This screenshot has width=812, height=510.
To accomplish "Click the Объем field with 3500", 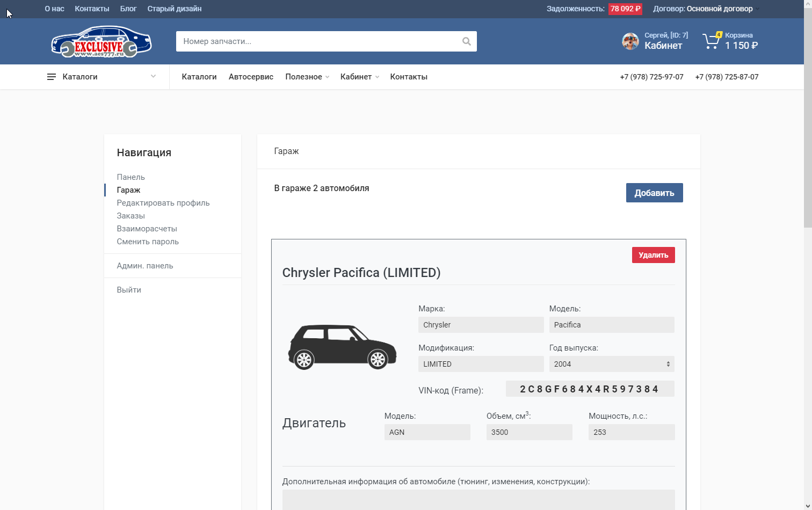I will click(x=530, y=432).
